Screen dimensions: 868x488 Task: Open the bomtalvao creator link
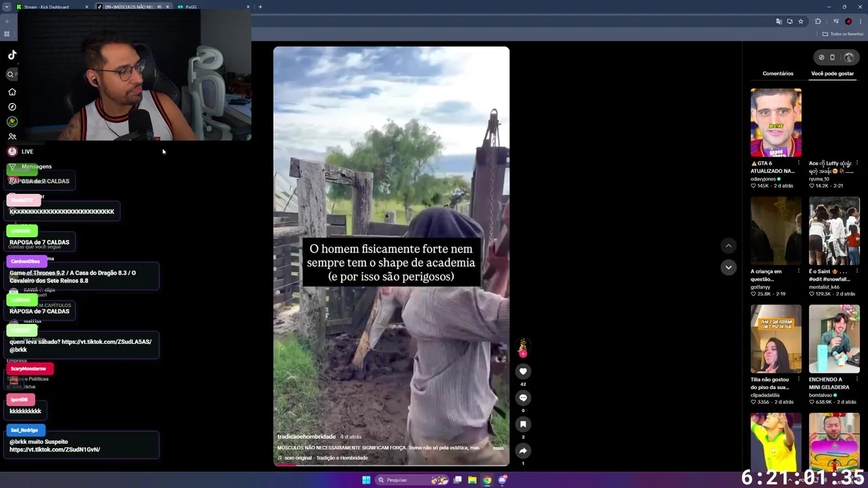(x=821, y=395)
